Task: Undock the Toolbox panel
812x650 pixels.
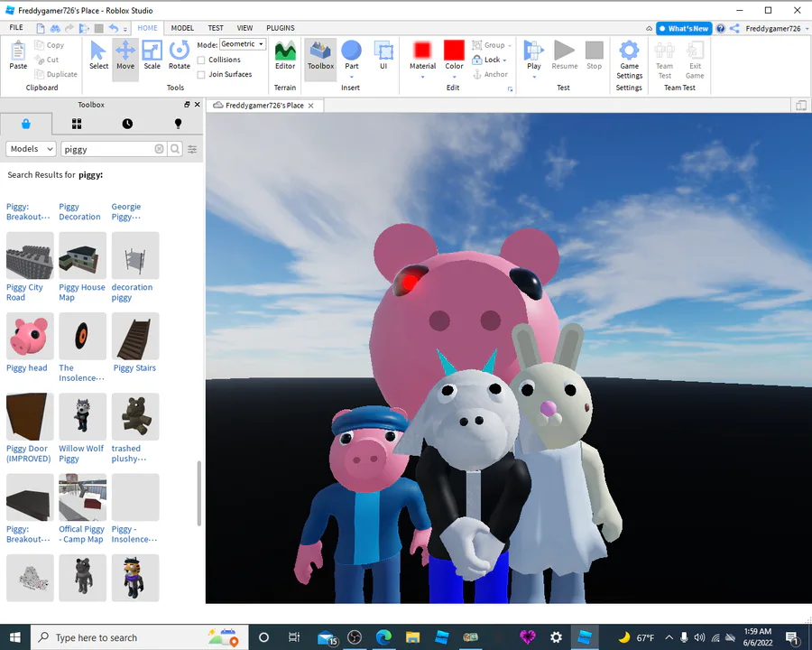Action: pos(187,105)
